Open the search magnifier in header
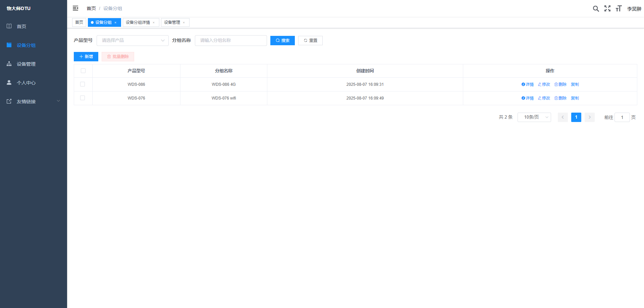 (596, 9)
